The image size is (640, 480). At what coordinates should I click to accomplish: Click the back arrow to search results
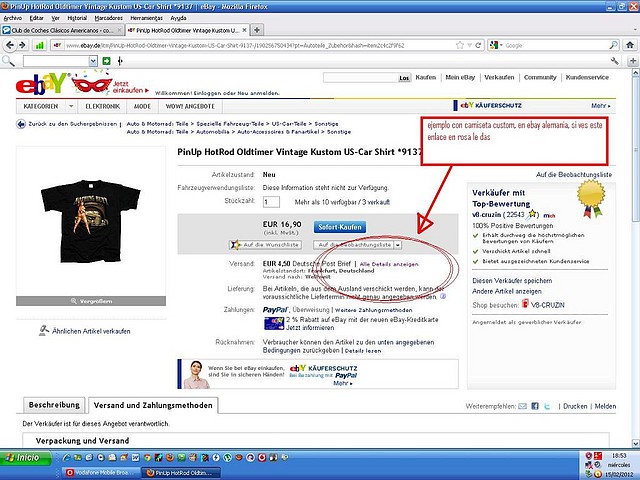pyautogui.click(x=21, y=124)
